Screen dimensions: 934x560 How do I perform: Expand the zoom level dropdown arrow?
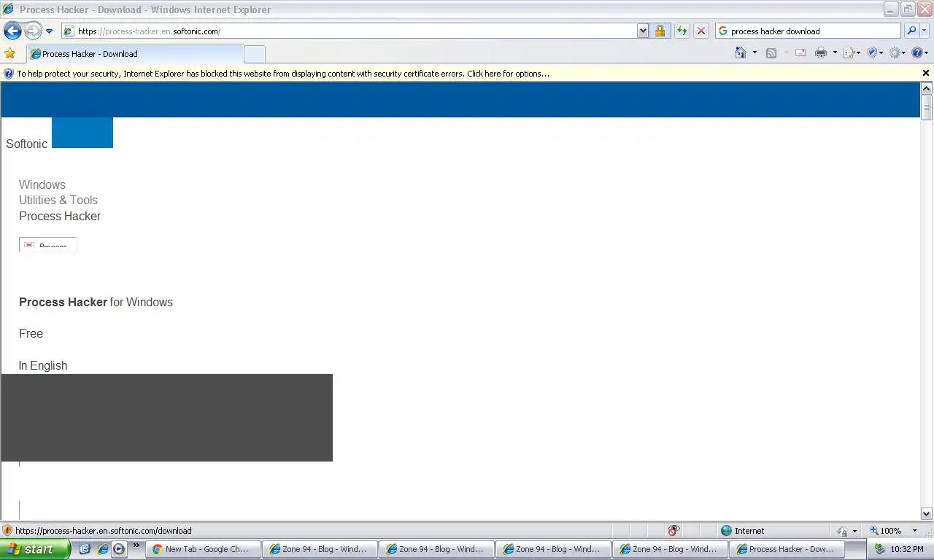tap(914, 531)
